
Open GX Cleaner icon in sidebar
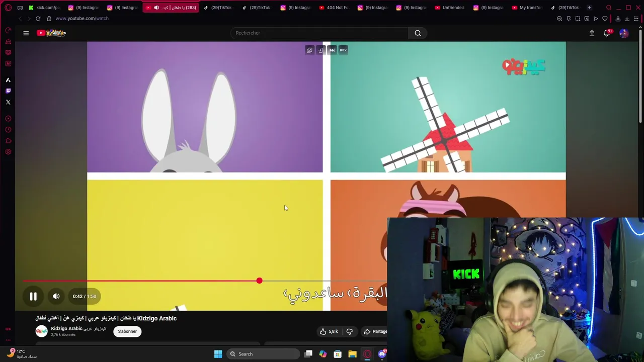[x=8, y=42]
